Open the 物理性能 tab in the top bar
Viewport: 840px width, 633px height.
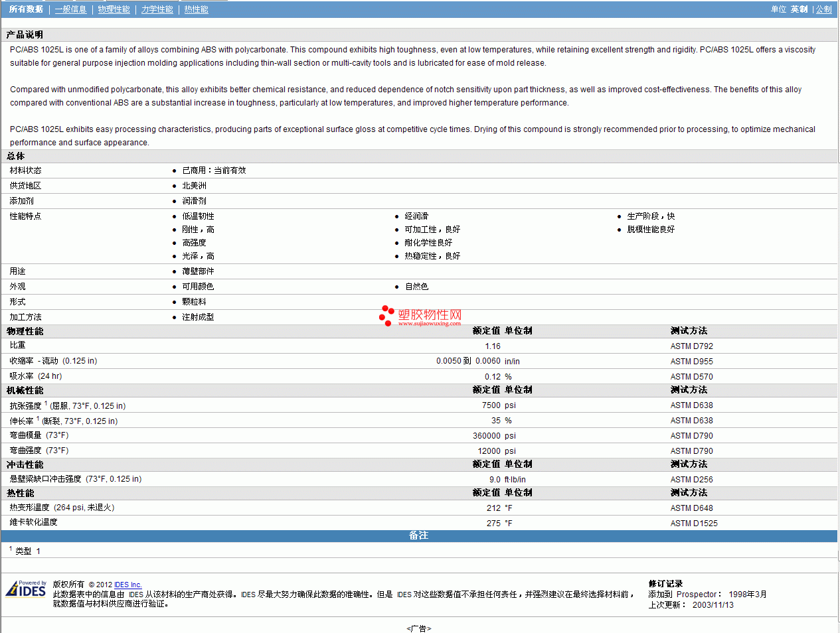tap(114, 9)
